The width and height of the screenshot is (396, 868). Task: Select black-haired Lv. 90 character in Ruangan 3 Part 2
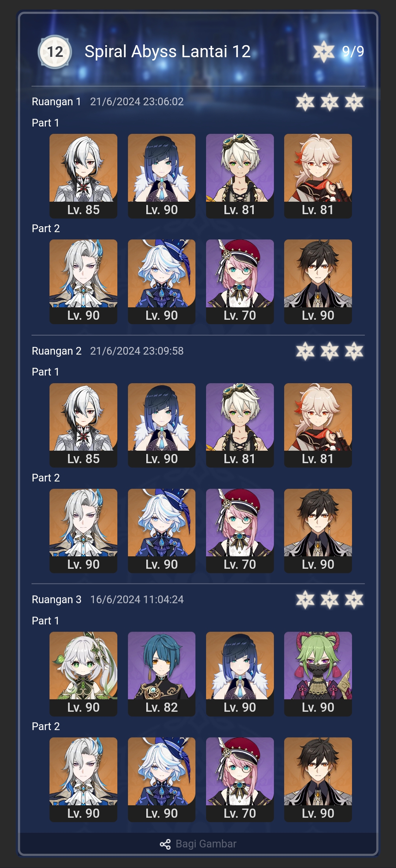pos(318,780)
